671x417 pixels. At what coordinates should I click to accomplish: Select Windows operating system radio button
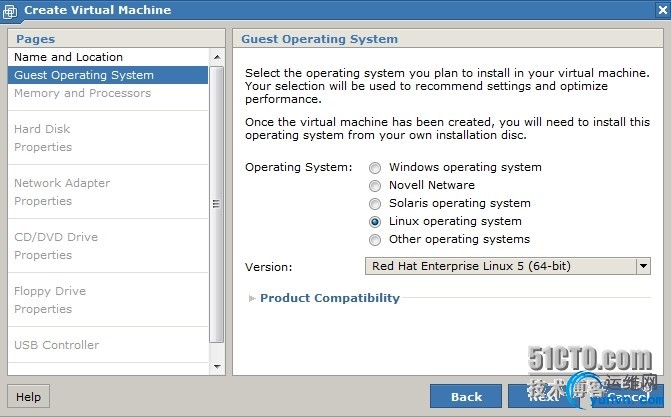tap(375, 167)
